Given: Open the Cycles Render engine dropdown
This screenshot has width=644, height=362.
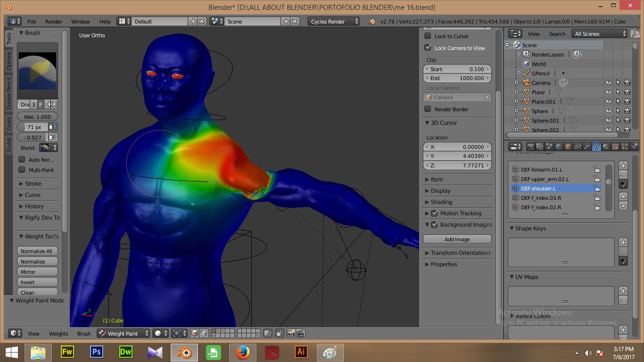Looking at the screenshot, I should pos(333,21).
